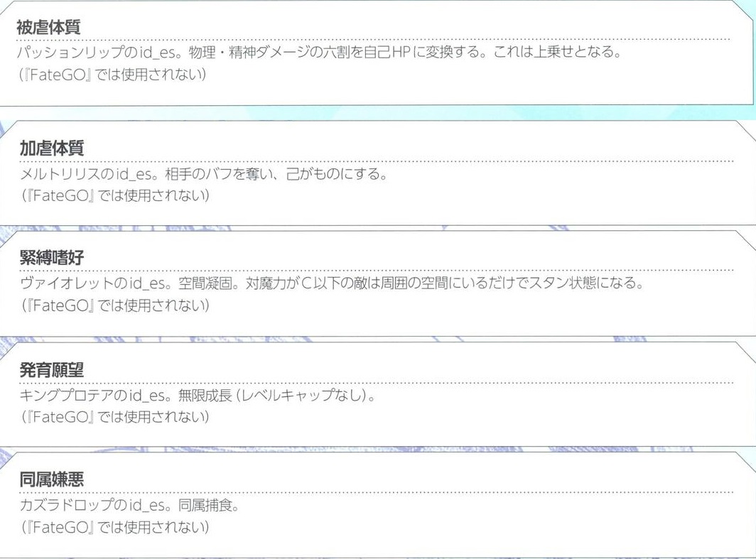The width and height of the screenshot is (756, 559).
Task: Click the Meltryllis id_es description line
Action: point(204,173)
